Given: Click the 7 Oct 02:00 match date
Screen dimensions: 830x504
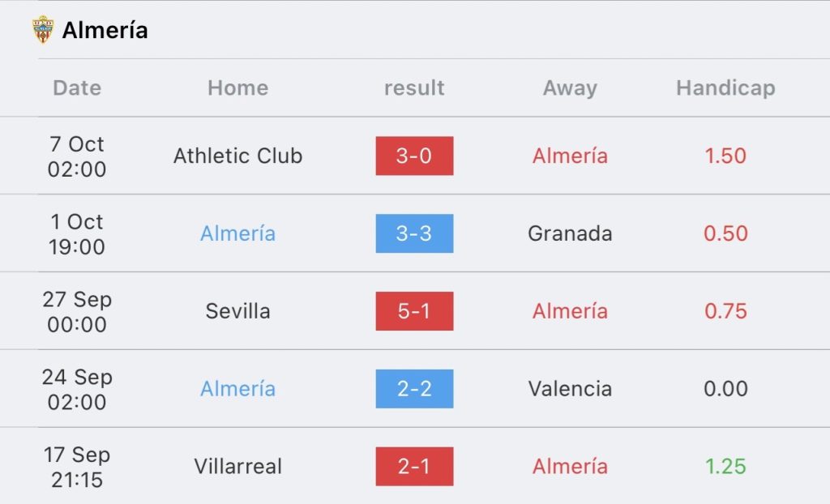Looking at the screenshot, I should point(77,156).
